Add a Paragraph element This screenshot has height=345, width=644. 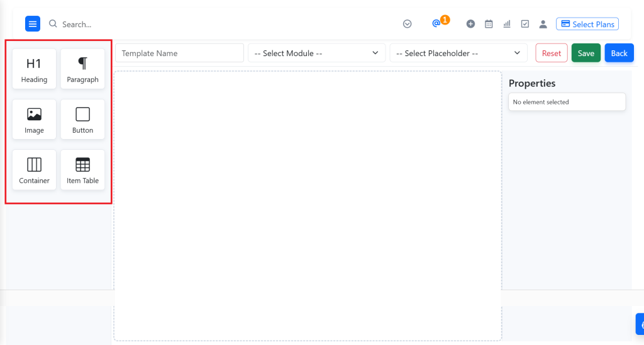[x=82, y=69]
